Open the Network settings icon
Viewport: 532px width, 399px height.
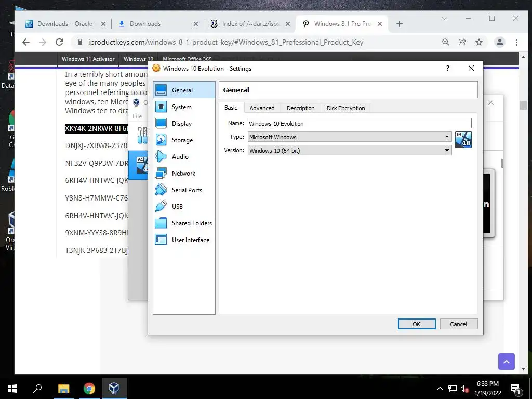point(161,173)
